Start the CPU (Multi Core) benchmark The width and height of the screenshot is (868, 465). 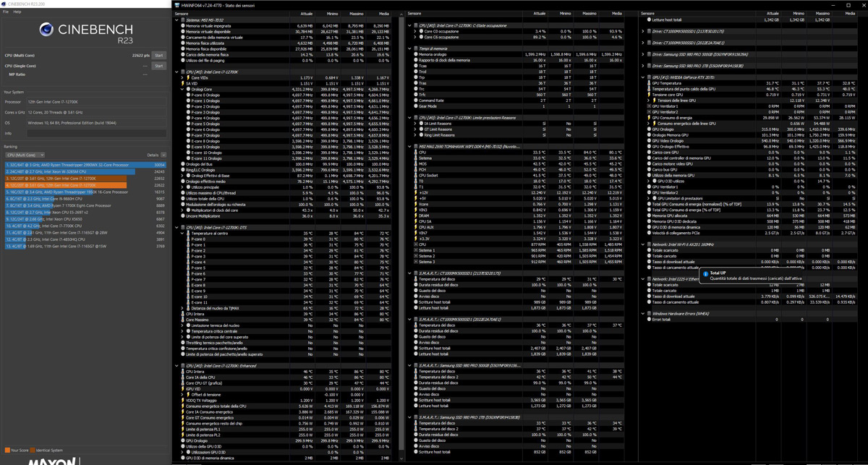coord(159,55)
